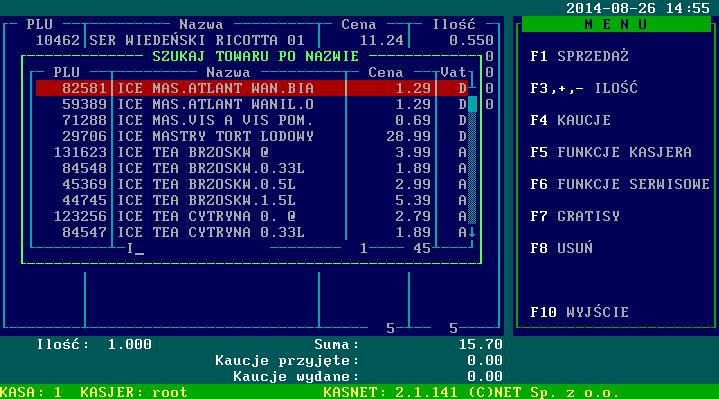
Task: Pick ICE MASTRY TORT LODOWY row
Action: click(x=252, y=136)
